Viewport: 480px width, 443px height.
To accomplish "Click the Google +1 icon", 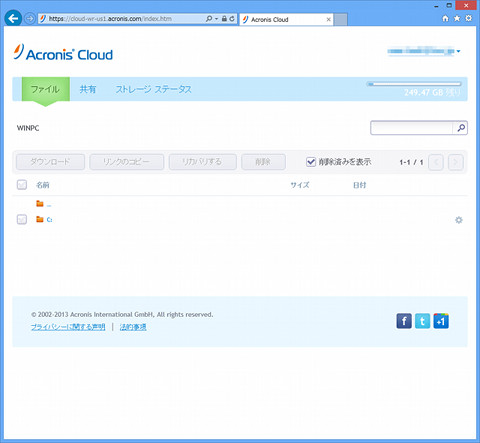I will [441, 321].
